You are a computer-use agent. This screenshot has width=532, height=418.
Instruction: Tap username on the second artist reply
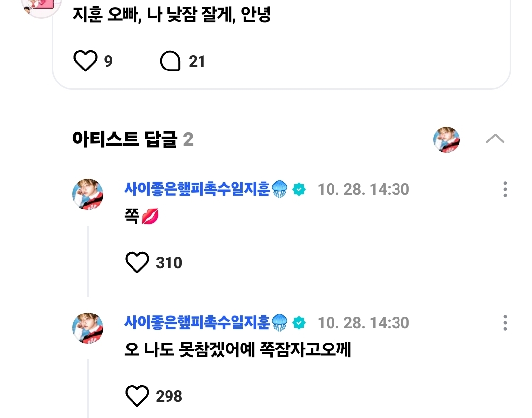click(x=197, y=322)
